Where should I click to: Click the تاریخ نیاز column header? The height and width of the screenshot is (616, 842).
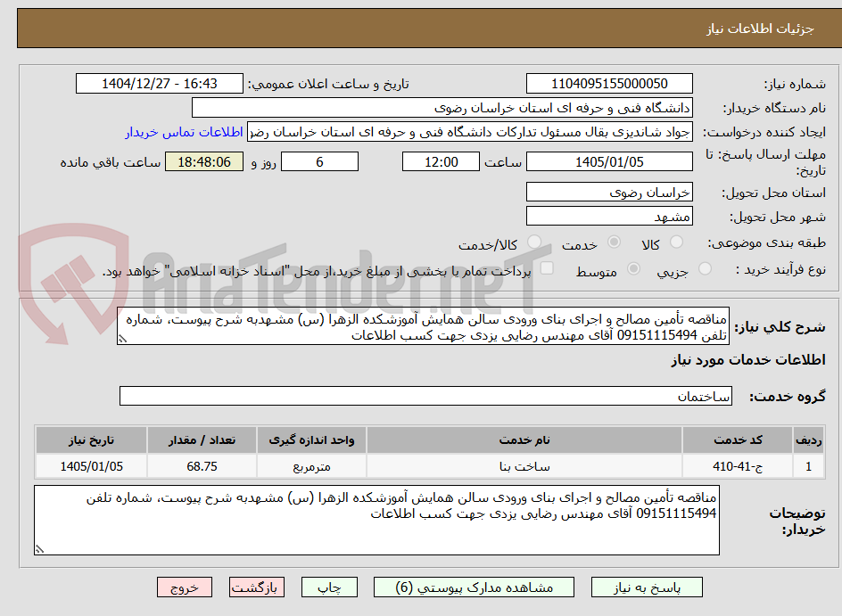point(91,440)
